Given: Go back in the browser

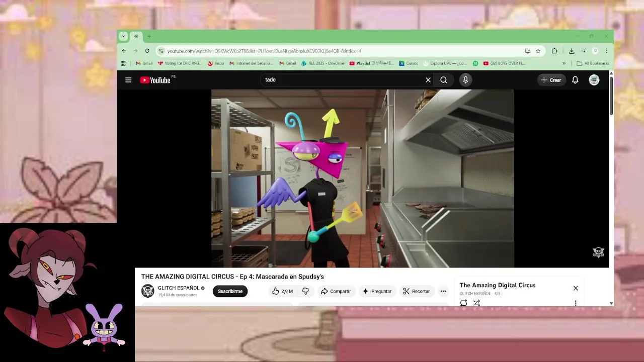Looking at the screenshot, I should (x=124, y=51).
